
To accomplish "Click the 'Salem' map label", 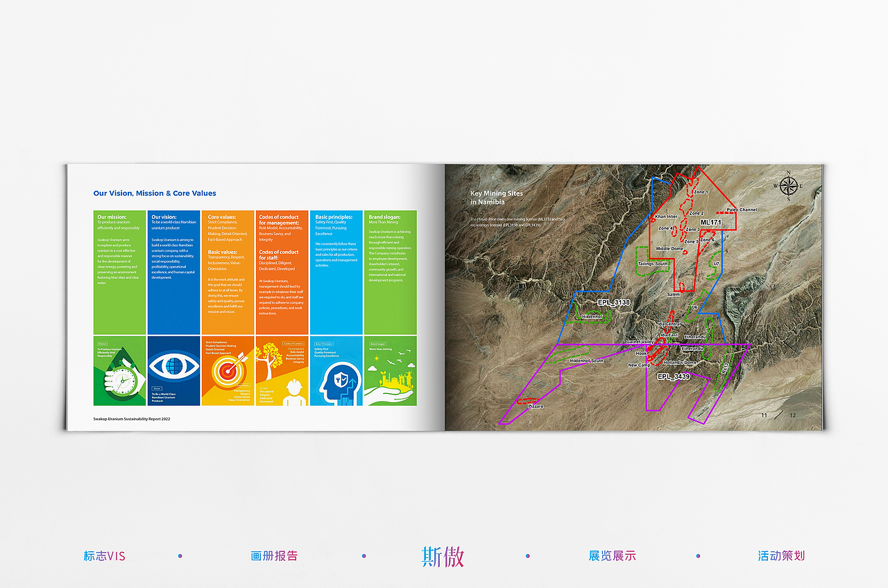I will coord(674,295).
